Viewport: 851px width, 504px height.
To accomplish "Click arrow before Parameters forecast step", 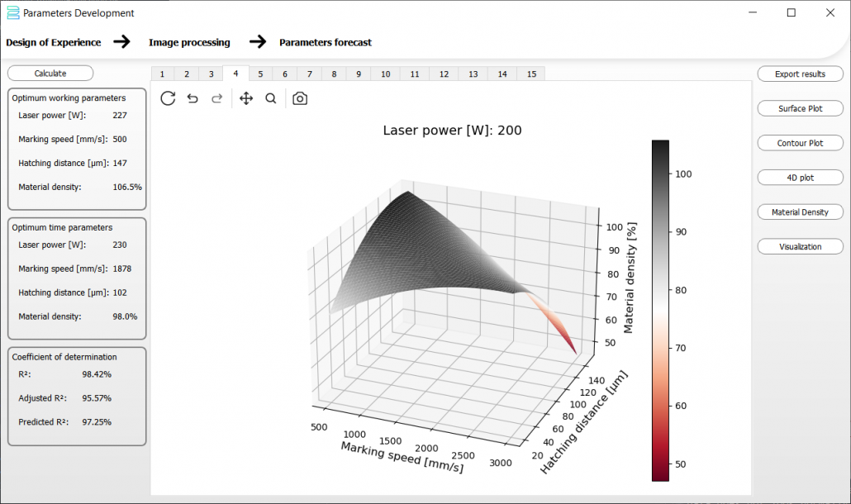I will (258, 41).
